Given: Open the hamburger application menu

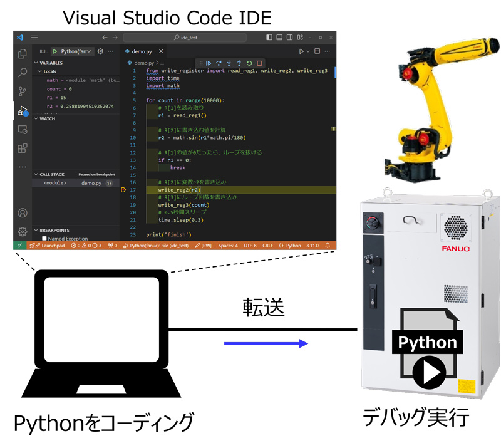Looking at the screenshot, I should tap(34, 38).
